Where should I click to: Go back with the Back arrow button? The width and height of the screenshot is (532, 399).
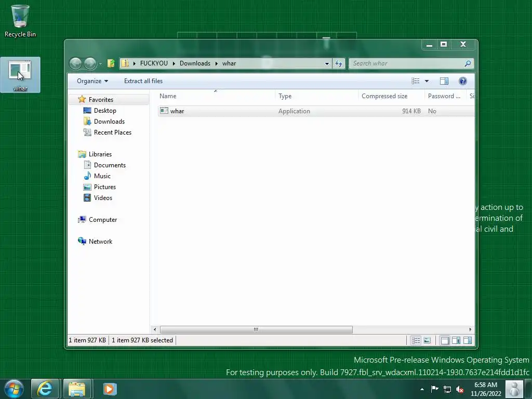click(x=75, y=63)
